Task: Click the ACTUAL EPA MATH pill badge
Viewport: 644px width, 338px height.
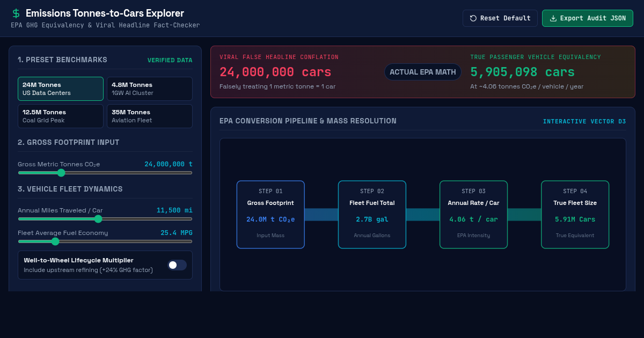Action: coord(423,72)
